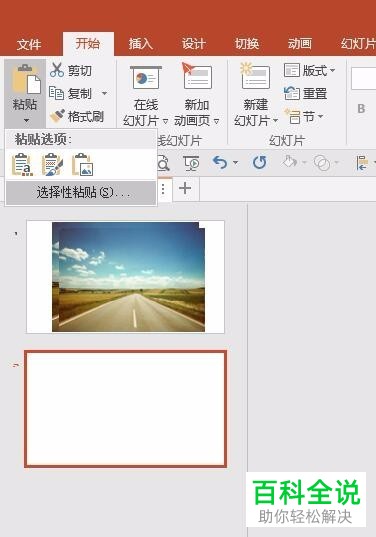This screenshot has height=537, width=376.
Task: Expand the 新加动画页 dropdown arrow
Action: point(216,121)
